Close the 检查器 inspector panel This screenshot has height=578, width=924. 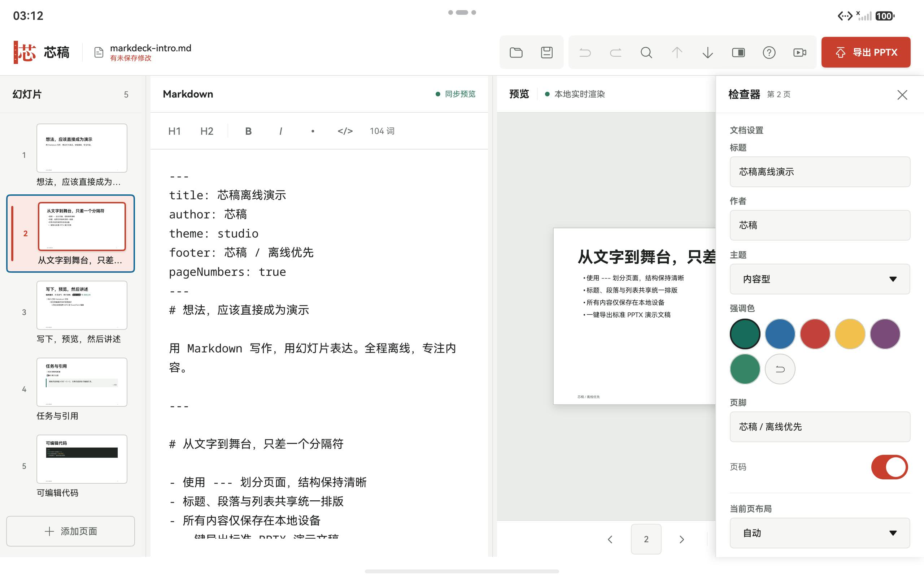(902, 95)
